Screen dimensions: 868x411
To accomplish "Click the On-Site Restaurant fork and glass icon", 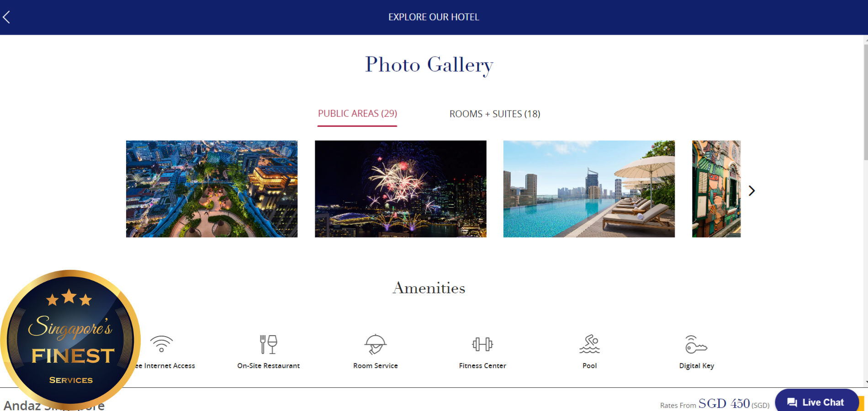I will 269,344.
